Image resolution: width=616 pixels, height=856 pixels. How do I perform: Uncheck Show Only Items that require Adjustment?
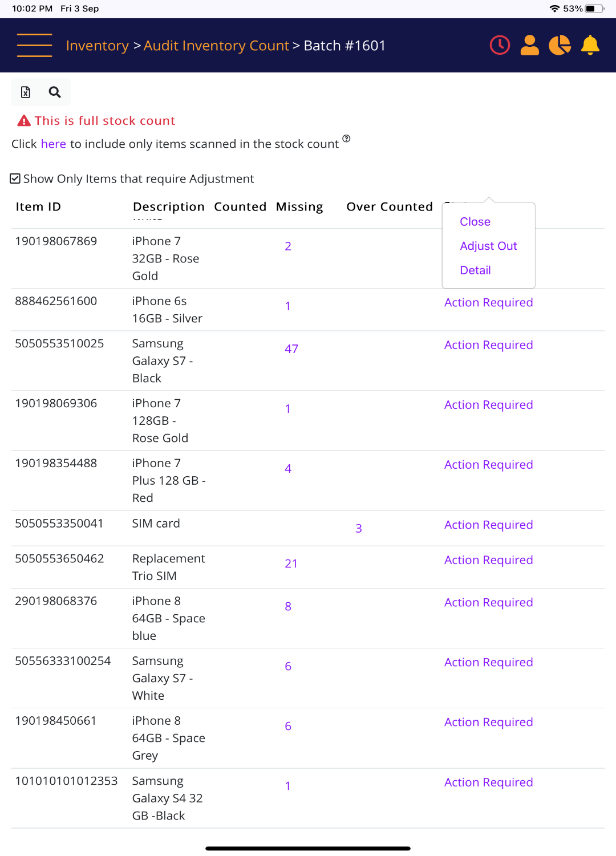(15, 179)
